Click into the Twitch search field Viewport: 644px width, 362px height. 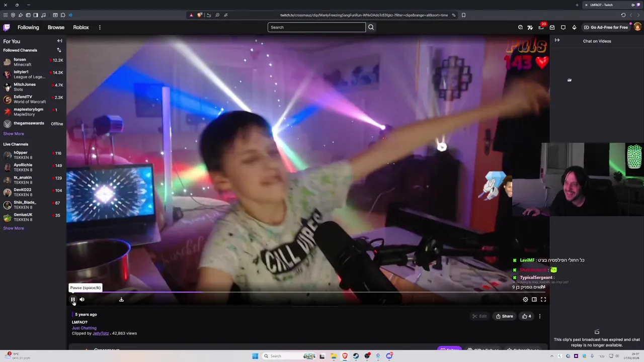click(x=316, y=27)
